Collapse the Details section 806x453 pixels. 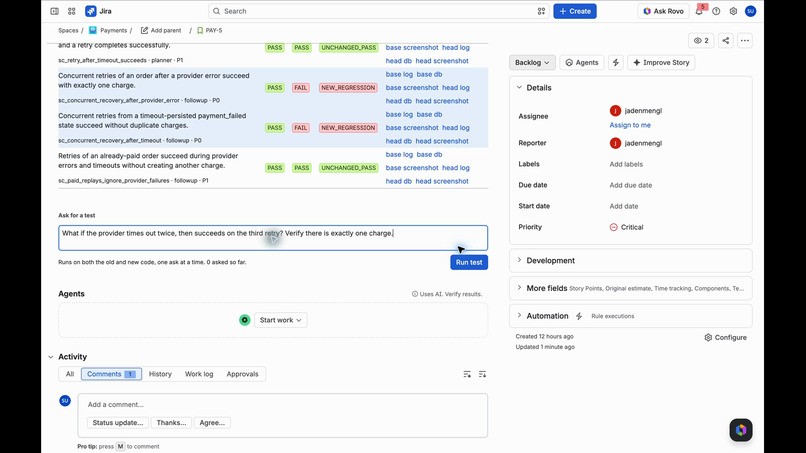pos(519,87)
